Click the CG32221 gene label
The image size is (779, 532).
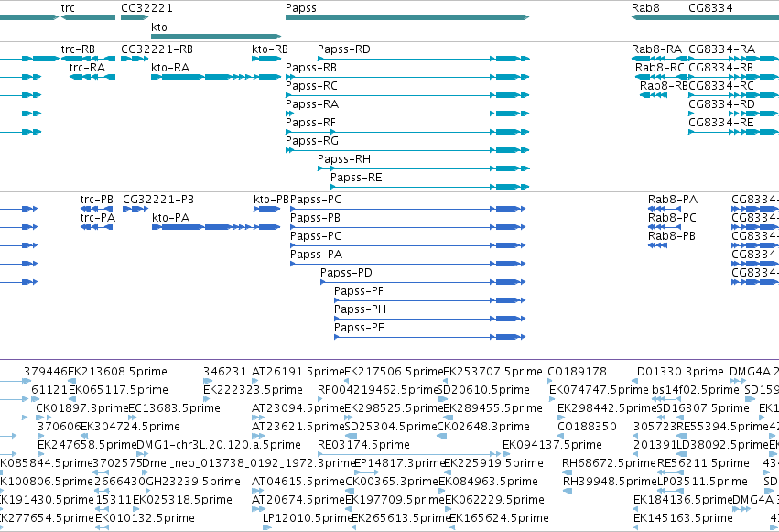146,8
